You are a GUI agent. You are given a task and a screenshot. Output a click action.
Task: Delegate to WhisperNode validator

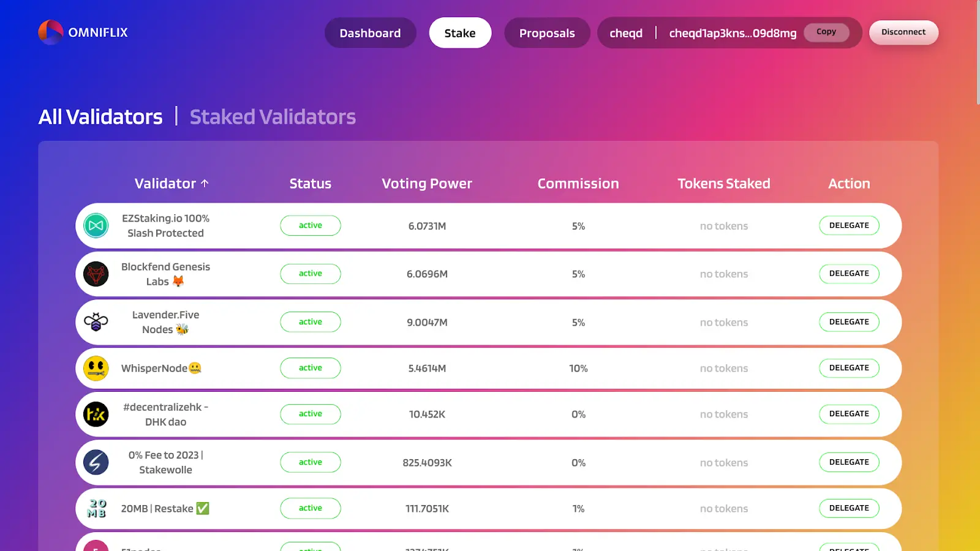(x=849, y=368)
